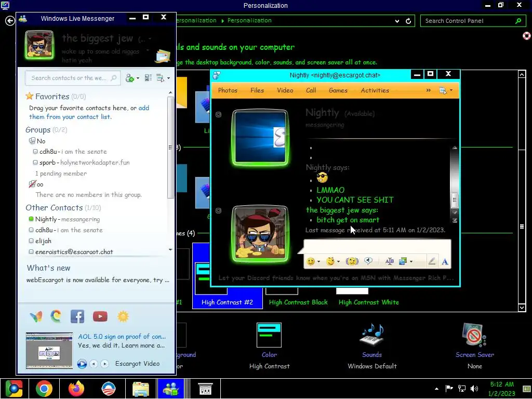The height and width of the screenshot is (399, 532).
Task: Click the chat conversation scrollbar handle
Action: click(x=455, y=200)
